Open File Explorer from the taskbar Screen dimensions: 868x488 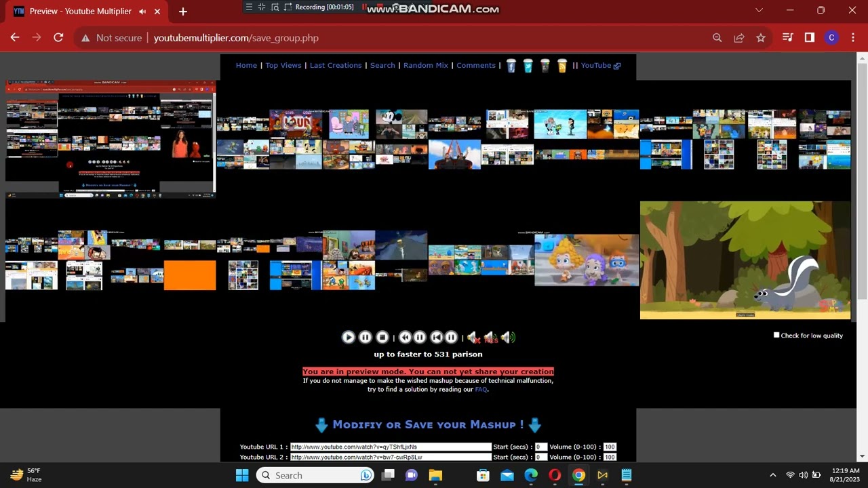tap(435, 475)
